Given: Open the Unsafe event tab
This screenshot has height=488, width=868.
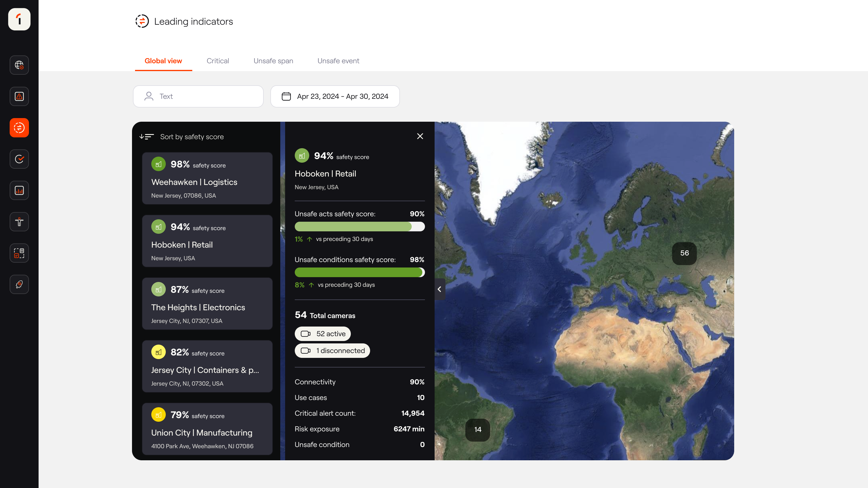Looking at the screenshot, I should pyautogui.click(x=338, y=61).
